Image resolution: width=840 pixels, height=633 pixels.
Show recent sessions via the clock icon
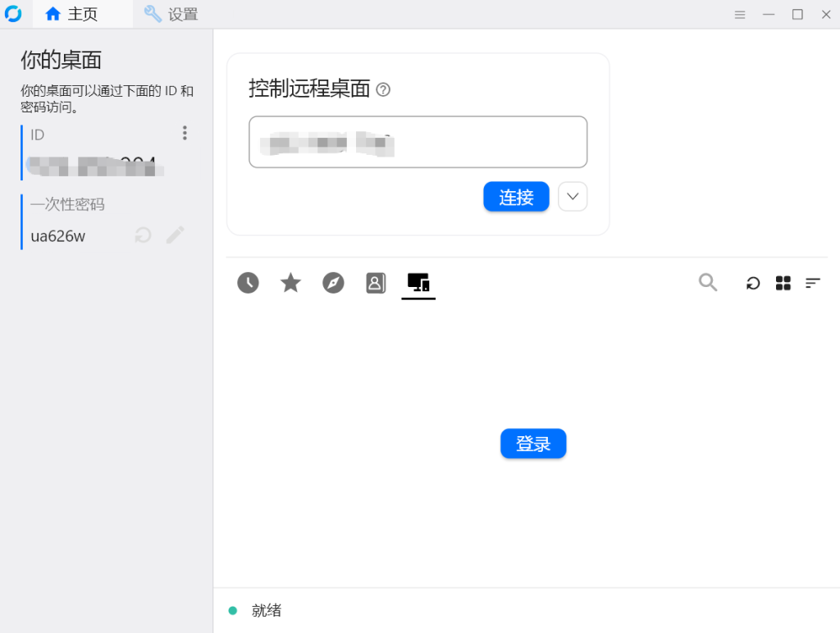tap(248, 283)
